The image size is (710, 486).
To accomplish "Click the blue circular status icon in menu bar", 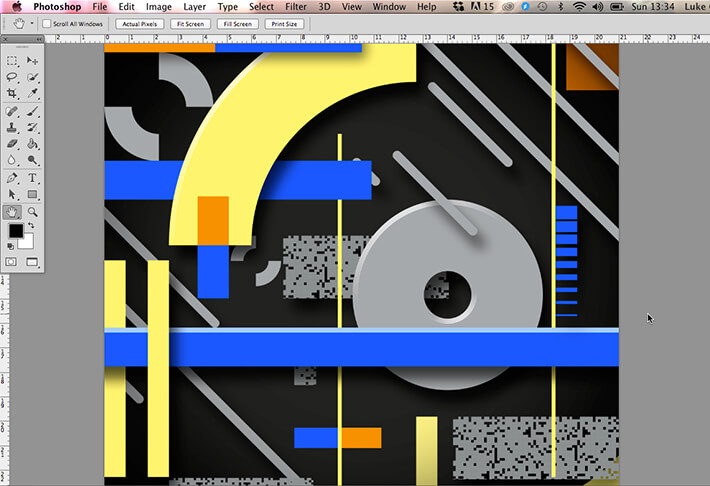I will (525, 6).
